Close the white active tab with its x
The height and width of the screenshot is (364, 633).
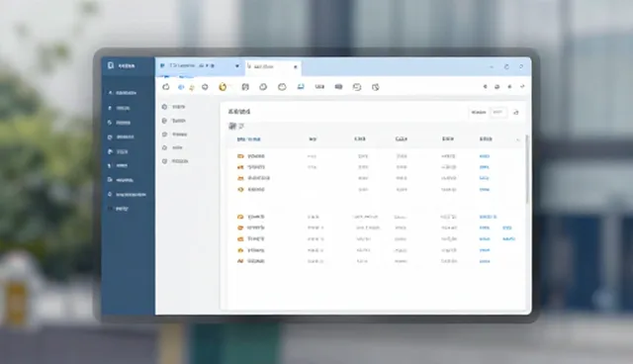(x=296, y=67)
